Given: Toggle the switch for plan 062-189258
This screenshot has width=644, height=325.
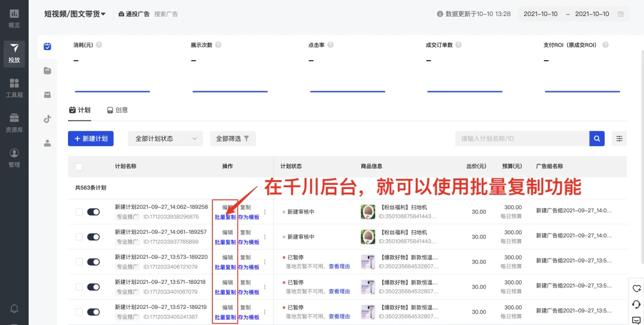Looking at the screenshot, I should click(x=93, y=212).
